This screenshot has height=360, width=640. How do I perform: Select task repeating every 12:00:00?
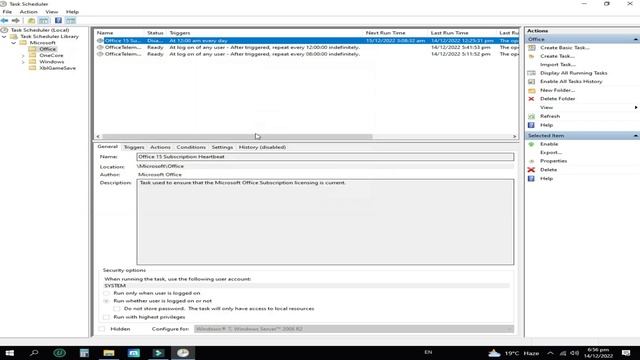[307, 47]
